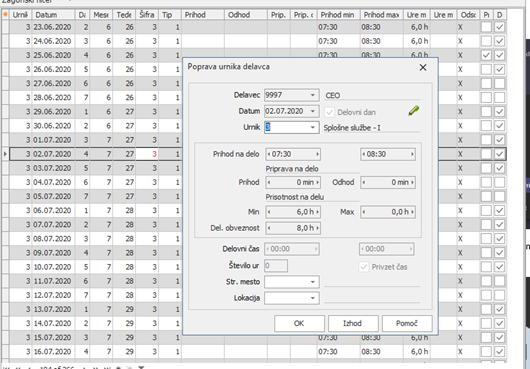Click the Šifra column header

147,15
